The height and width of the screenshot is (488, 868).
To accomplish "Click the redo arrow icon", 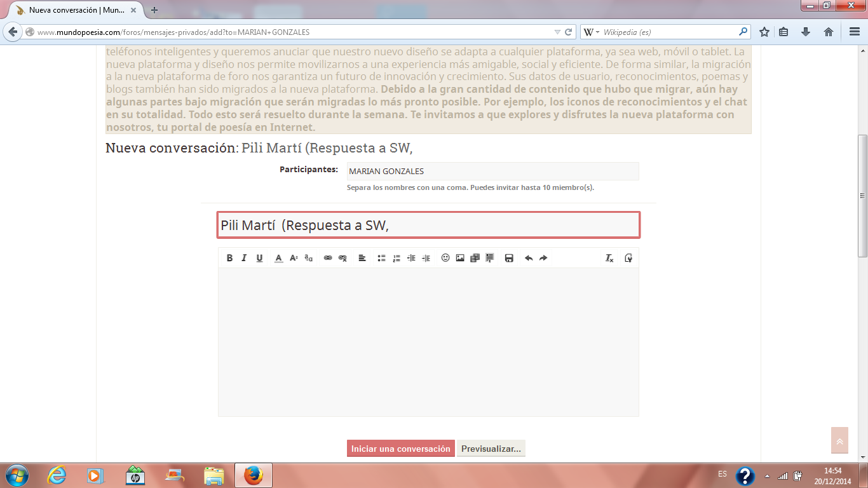I will pyautogui.click(x=543, y=258).
